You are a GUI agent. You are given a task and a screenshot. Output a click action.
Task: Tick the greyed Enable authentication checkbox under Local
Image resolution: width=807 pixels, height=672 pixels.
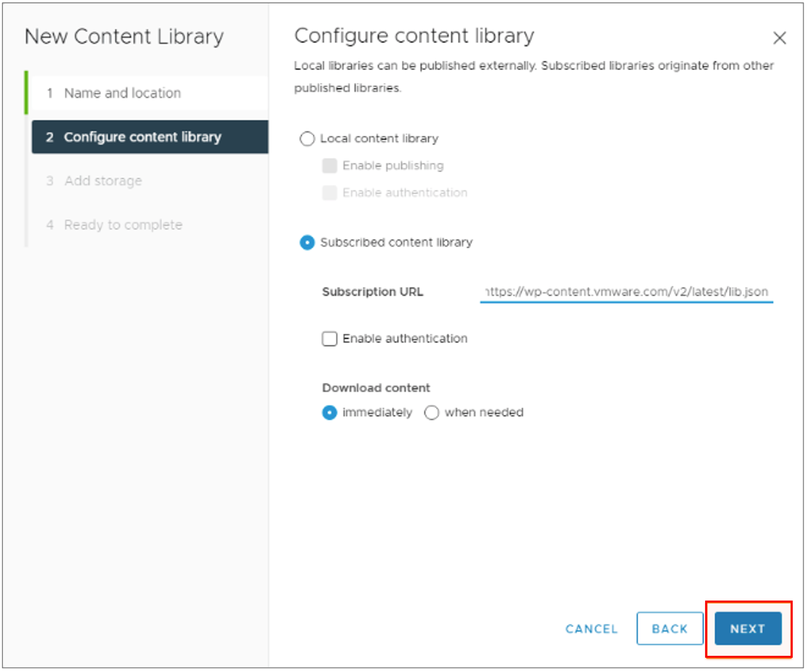tap(329, 193)
